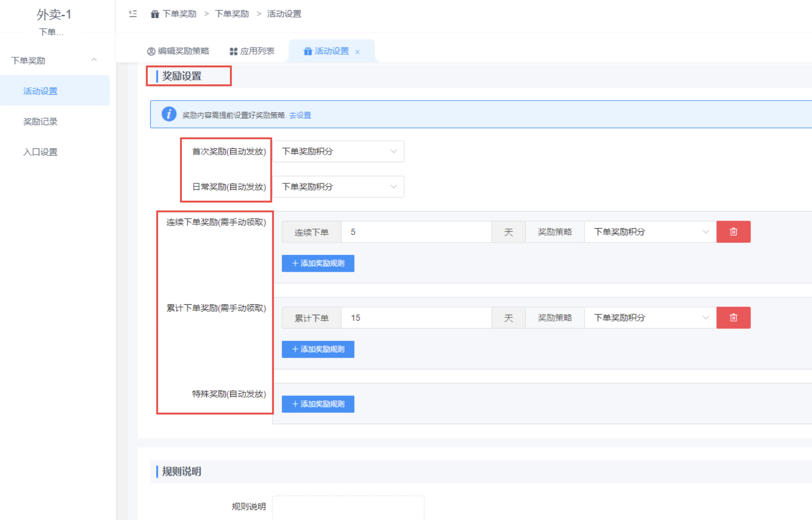
Task: Click second 下单奖励 breadcrumb item
Action: pyautogui.click(x=232, y=14)
